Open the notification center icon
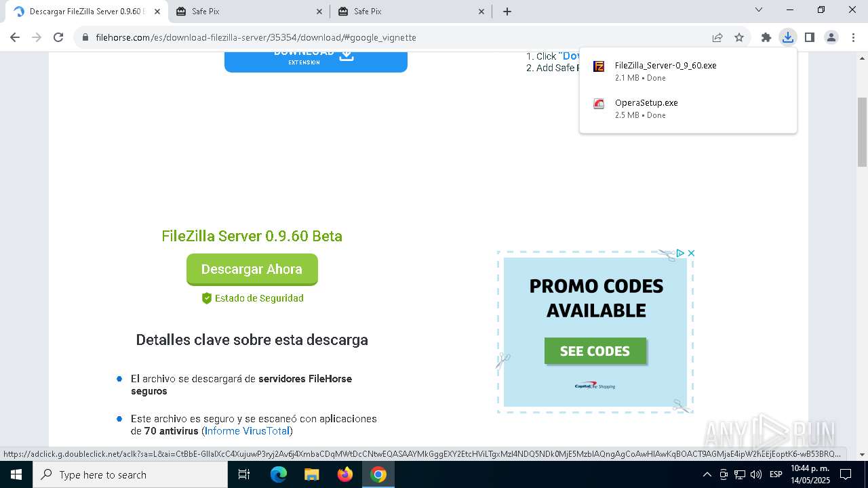This screenshot has height=488, width=868. pyautogui.click(x=846, y=474)
